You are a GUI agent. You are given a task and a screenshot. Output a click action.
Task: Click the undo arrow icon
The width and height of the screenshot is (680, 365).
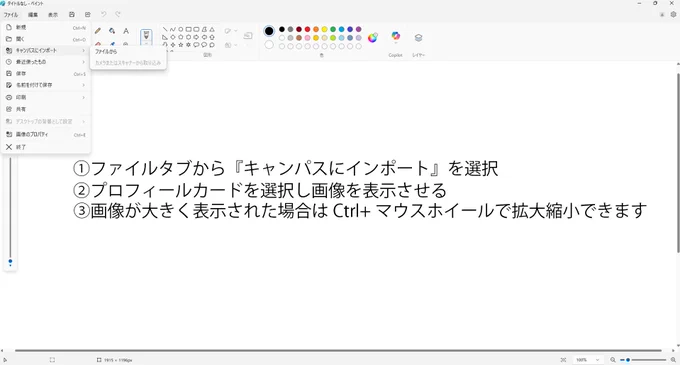(x=103, y=14)
